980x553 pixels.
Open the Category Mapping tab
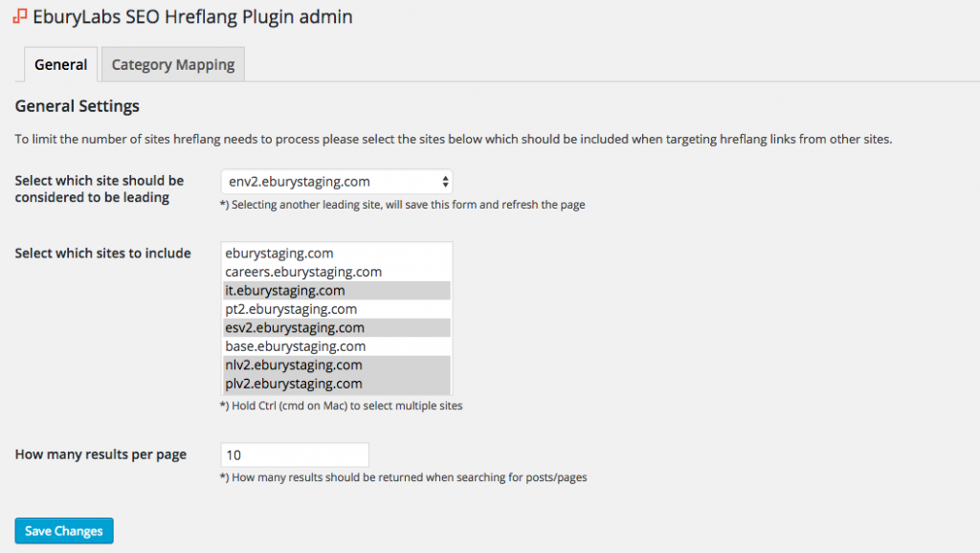coord(173,64)
